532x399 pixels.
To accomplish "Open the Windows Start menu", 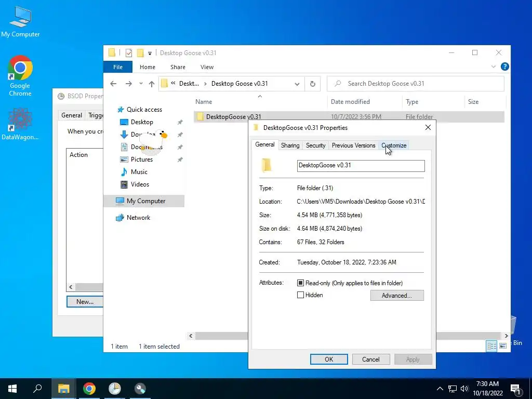I will (12, 389).
